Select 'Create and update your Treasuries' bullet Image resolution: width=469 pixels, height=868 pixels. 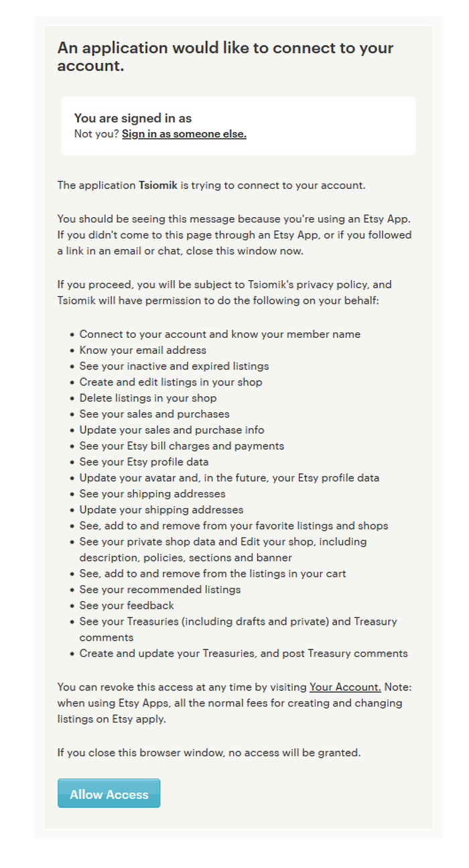click(243, 654)
